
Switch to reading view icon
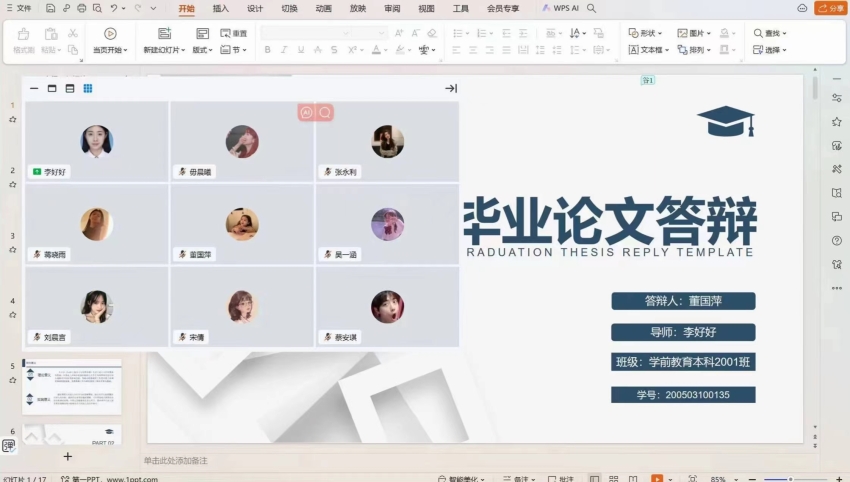[x=633, y=479]
